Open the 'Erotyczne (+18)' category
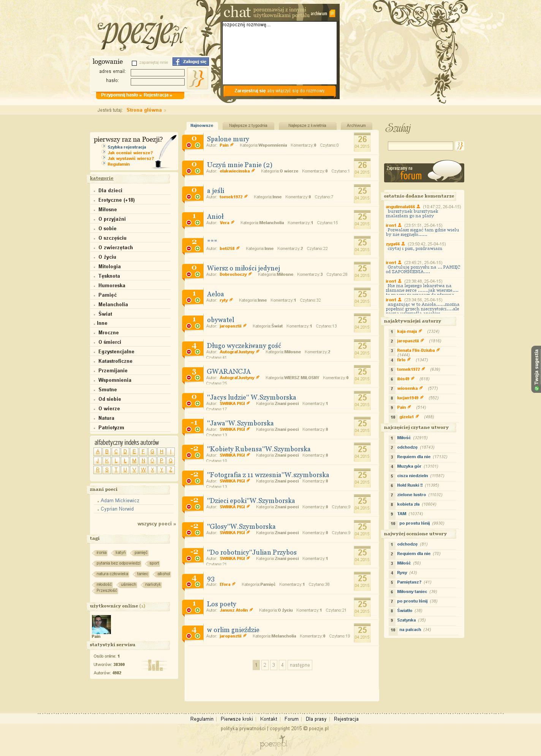Image resolution: width=541 pixels, height=756 pixels. point(116,200)
